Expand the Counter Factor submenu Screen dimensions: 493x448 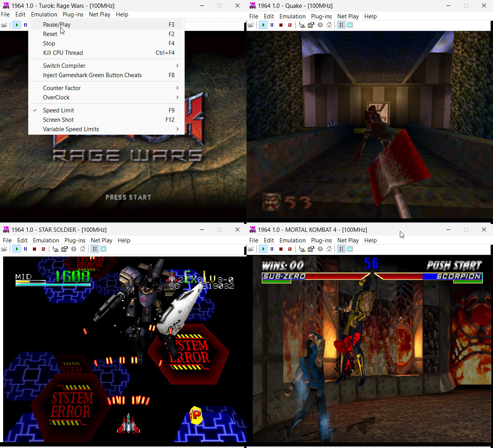[x=106, y=88]
